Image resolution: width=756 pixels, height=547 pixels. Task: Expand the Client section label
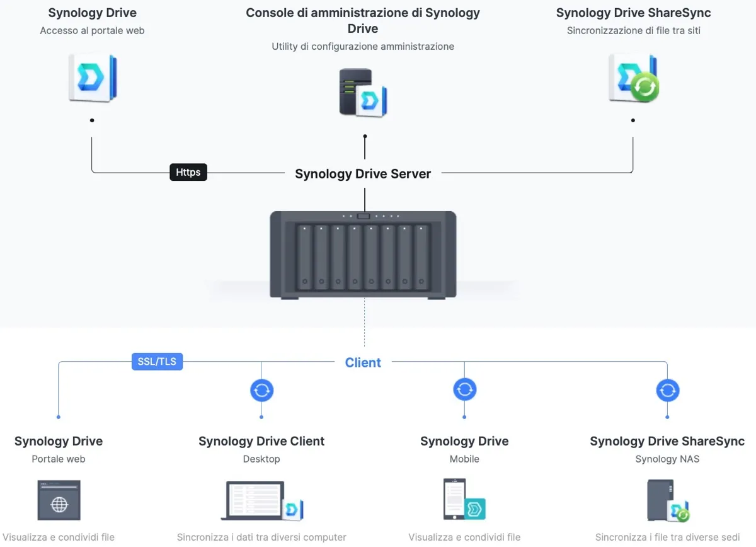pos(363,362)
